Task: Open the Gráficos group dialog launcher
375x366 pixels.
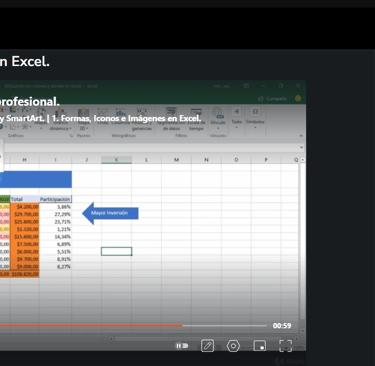Action: click(71, 136)
